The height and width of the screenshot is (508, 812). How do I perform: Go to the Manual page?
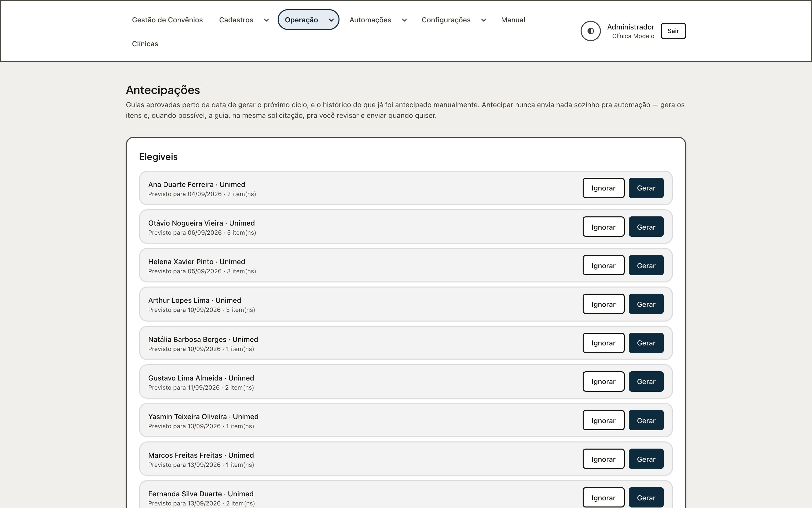point(513,20)
